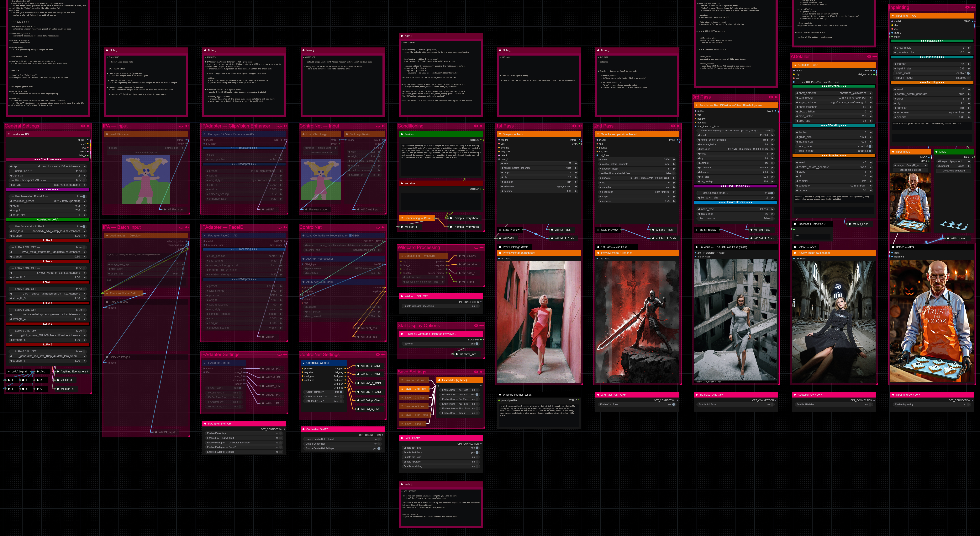Click choose file to upload under Input Image
The image size is (980, 536).
(910, 170)
